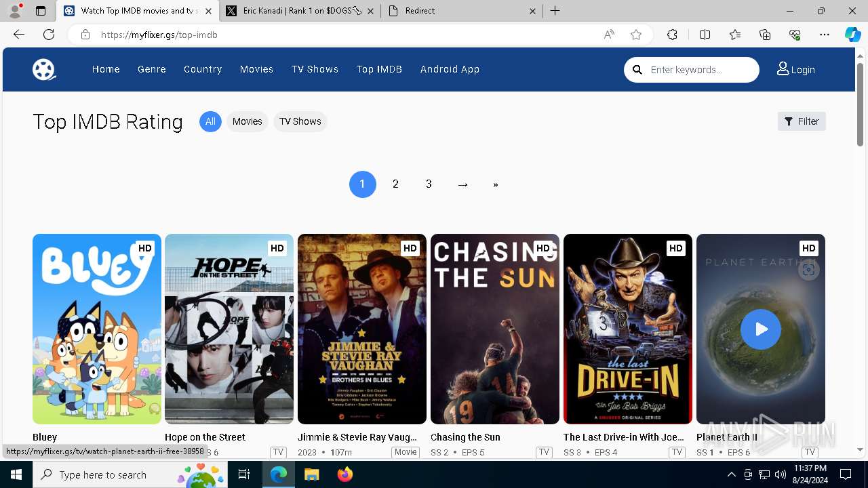This screenshot has width=868, height=488.
Task: Open File Explorer from taskbar
Action: (x=311, y=474)
